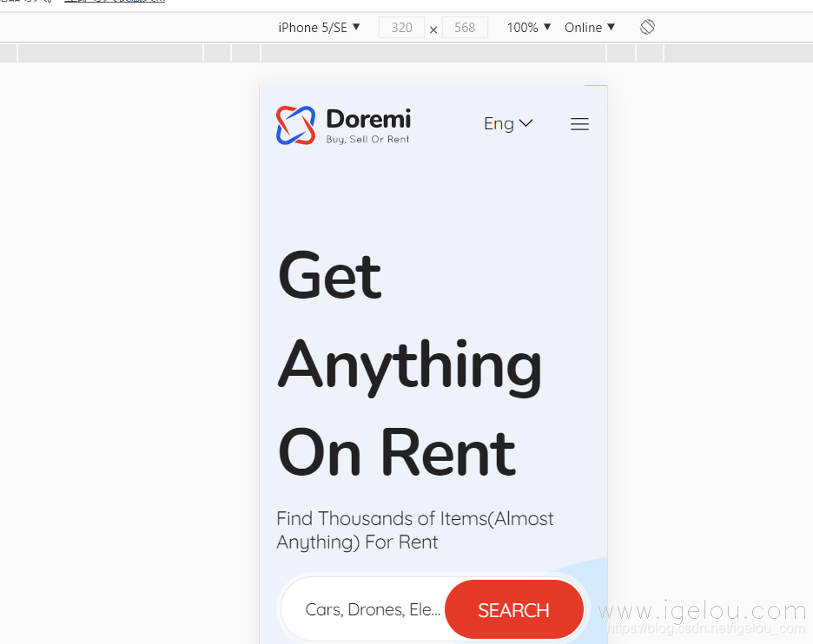813x644 pixels.
Task: Click the 568 height input field
Action: [x=465, y=28]
